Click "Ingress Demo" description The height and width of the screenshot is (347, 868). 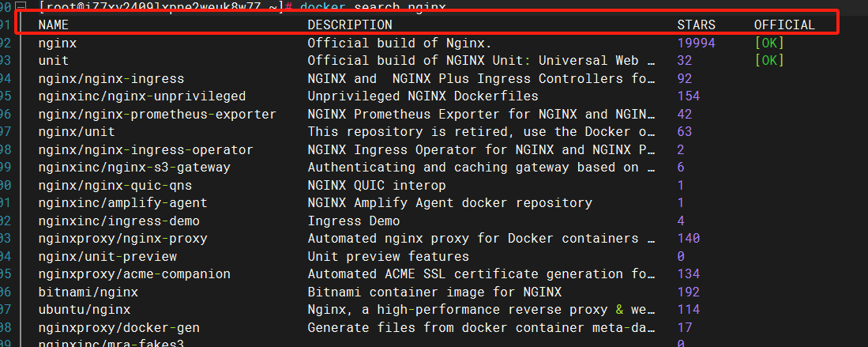pyautogui.click(x=354, y=221)
